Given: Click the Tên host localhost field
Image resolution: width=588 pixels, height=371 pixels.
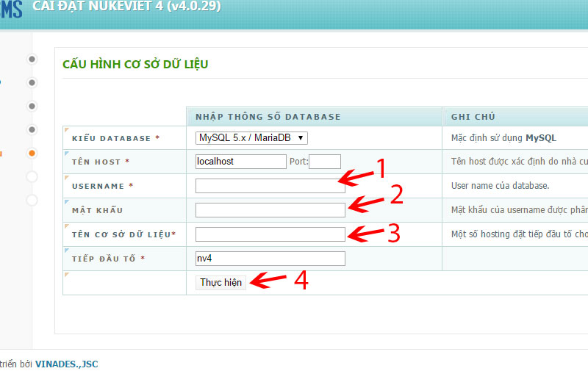Looking at the screenshot, I should [241, 162].
